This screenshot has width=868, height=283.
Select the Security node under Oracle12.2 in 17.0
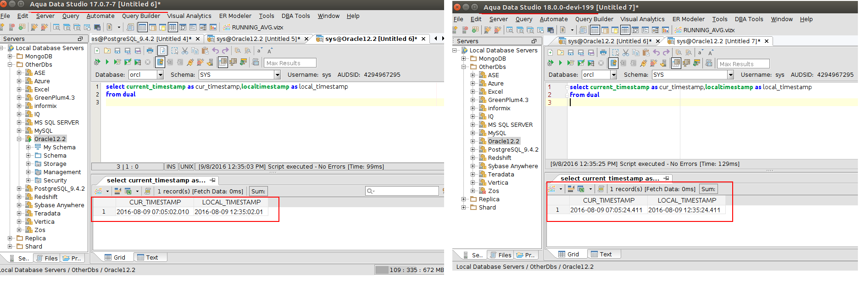pos(55,180)
